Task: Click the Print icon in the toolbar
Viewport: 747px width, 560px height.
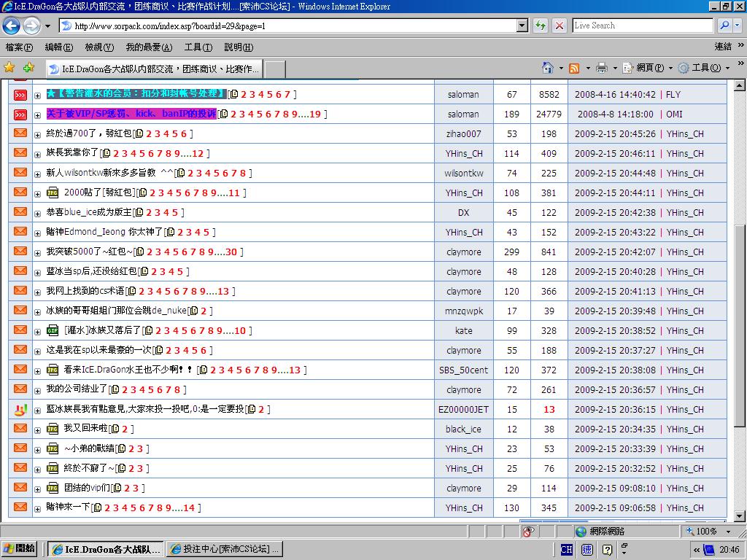Action: coord(601,68)
